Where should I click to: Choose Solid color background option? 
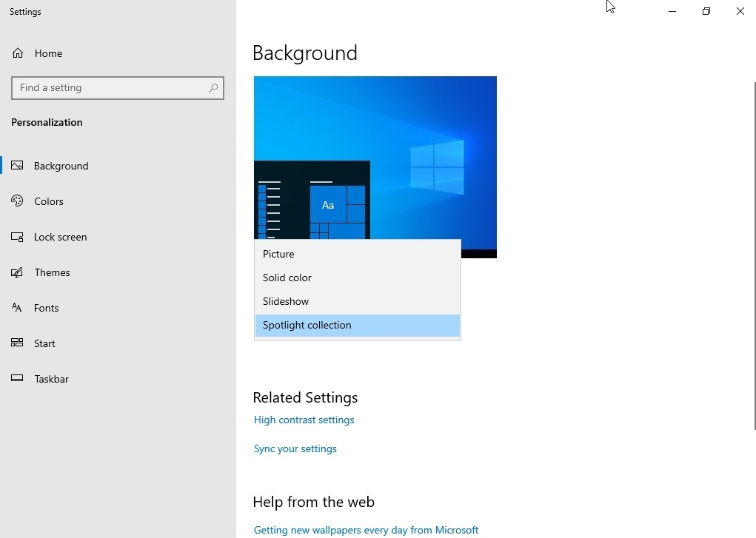pos(287,278)
